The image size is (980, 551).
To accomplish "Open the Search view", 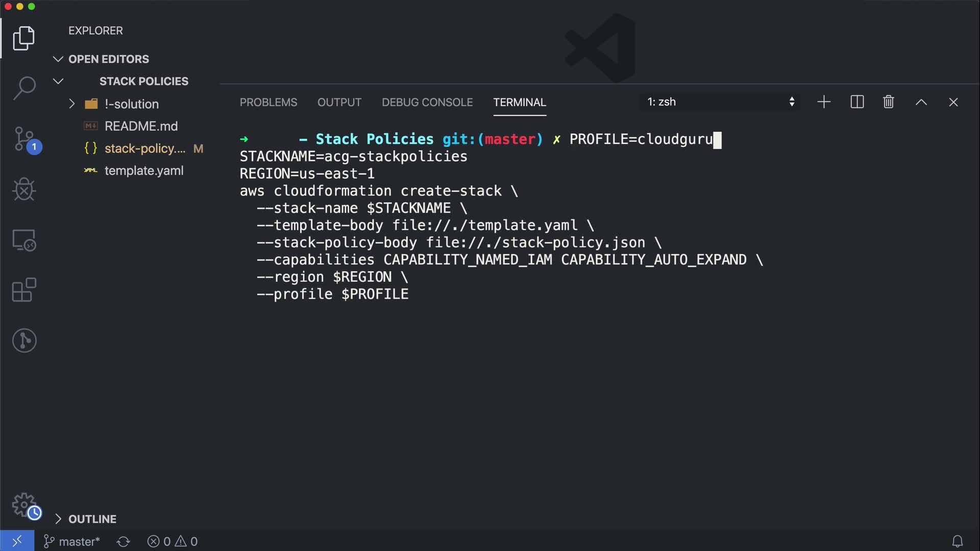I will (23, 88).
